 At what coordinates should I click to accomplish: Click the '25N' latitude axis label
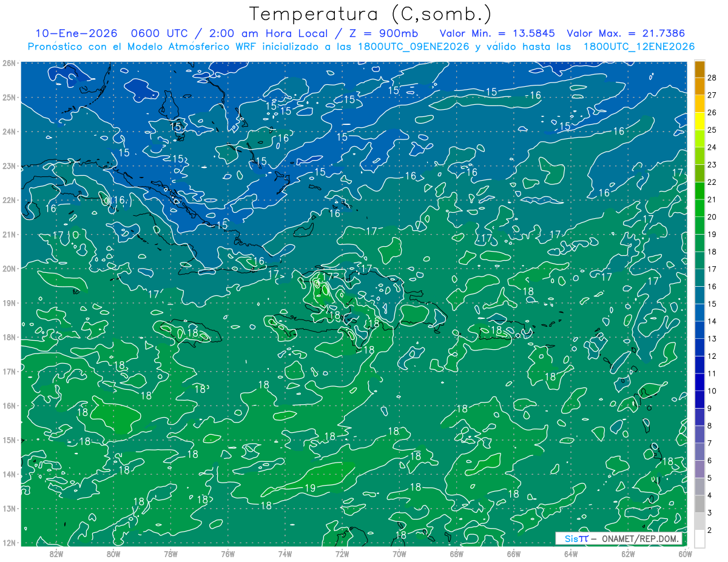9,98
